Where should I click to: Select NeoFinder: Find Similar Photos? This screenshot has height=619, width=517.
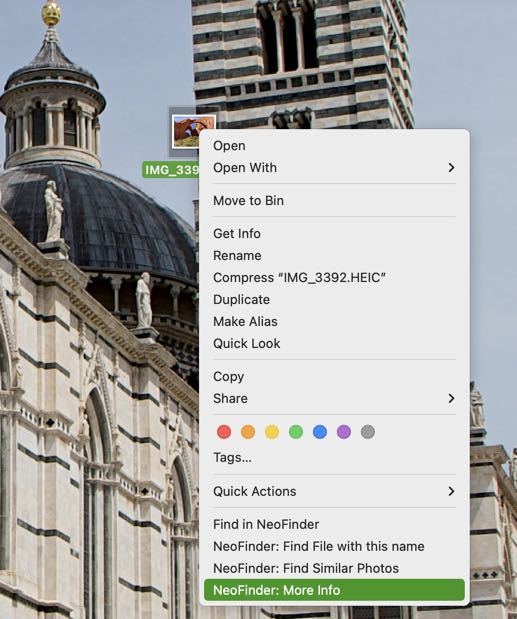[334, 568]
